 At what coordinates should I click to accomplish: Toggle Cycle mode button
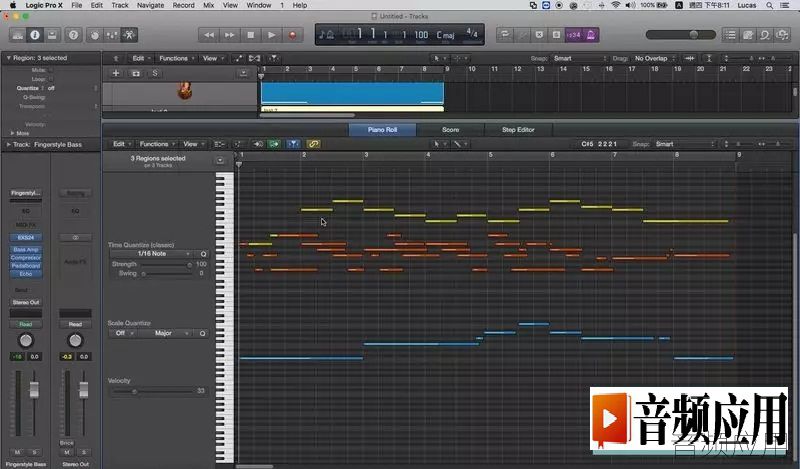(x=505, y=35)
